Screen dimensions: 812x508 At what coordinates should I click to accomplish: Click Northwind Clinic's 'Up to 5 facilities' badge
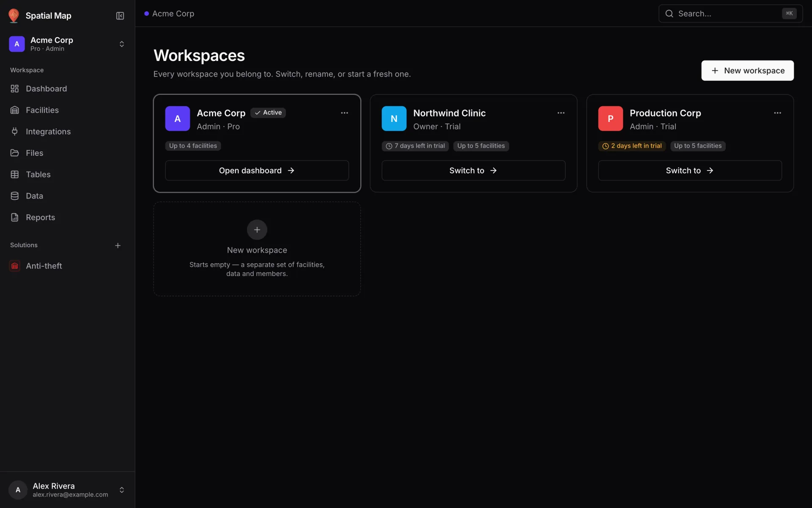pyautogui.click(x=481, y=146)
